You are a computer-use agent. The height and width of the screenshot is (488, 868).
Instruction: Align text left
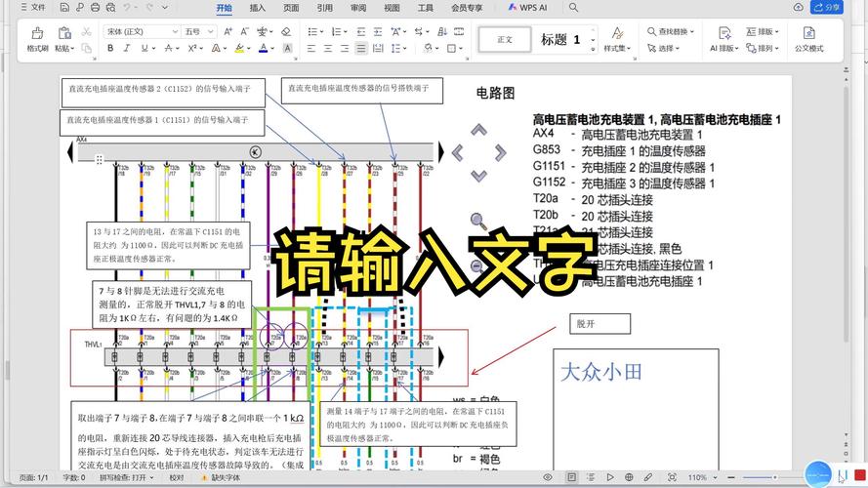point(311,48)
